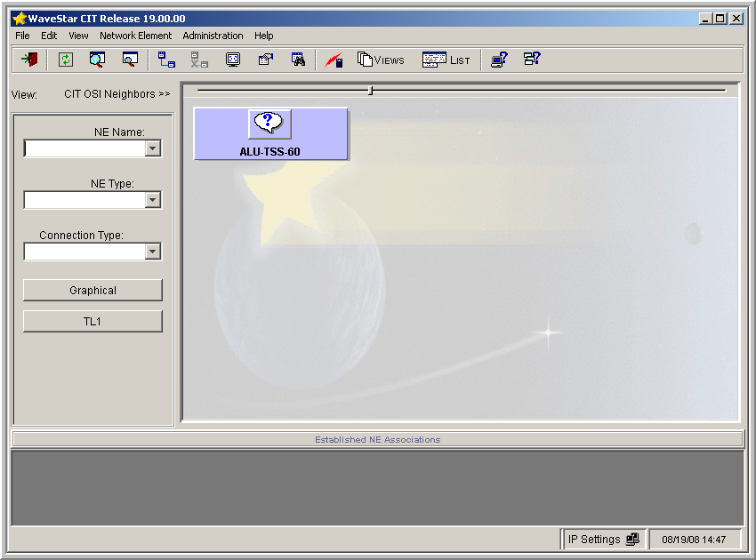Screen dimensions: 756x560
Task: Click the 08/19/08 14:47 date and time
Action: (694, 540)
